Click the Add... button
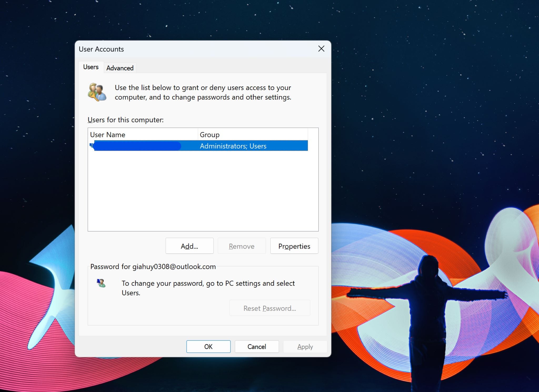The width and height of the screenshot is (539, 392). 189,246
